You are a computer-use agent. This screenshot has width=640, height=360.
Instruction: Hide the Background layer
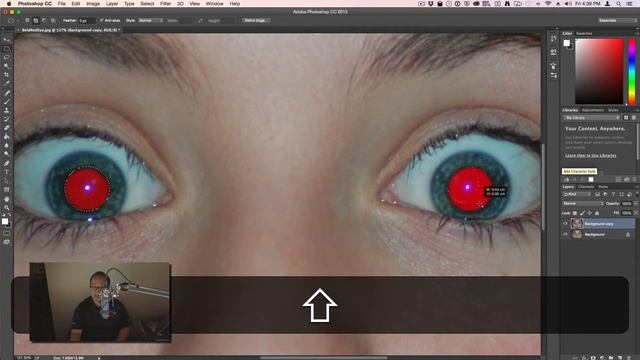tap(565, 234)
